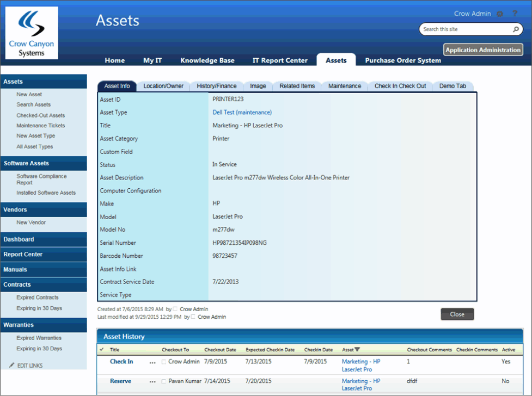Go to the Home navigation tab
This screenshot has width=532, height=396.
point(115,60)
